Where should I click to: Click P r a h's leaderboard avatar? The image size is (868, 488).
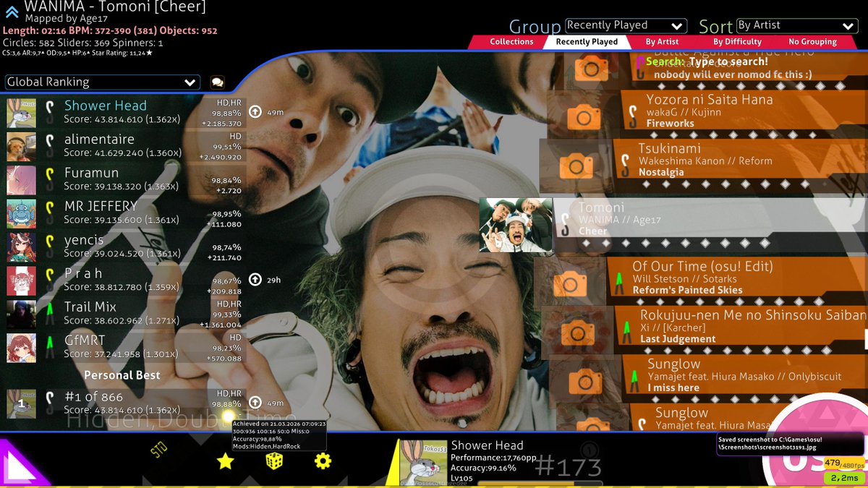(22, 281)
